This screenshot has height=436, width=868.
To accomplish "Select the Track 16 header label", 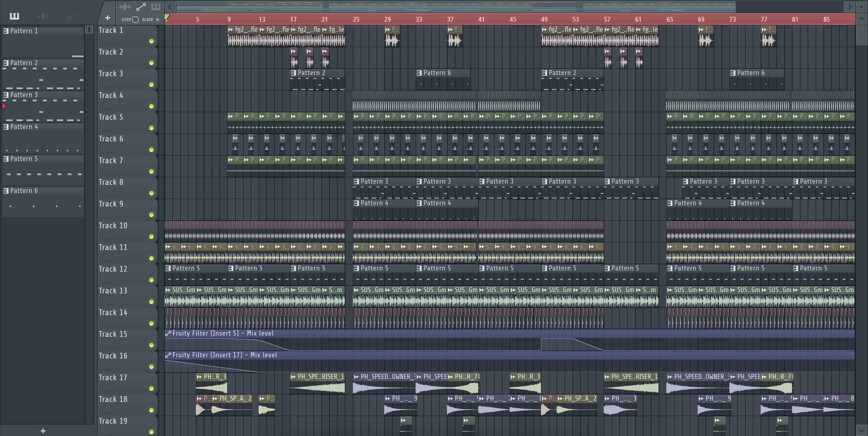I will pos(113,356).
